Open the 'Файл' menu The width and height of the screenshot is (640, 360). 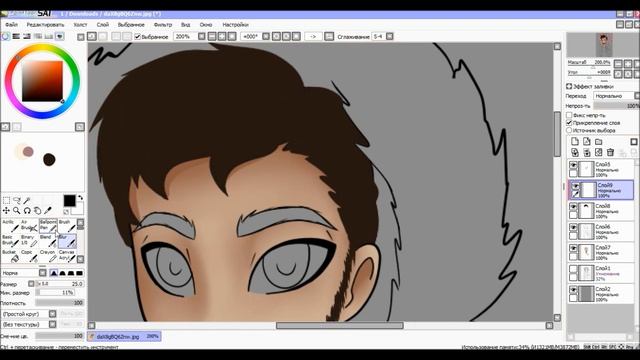click(11, 25)
